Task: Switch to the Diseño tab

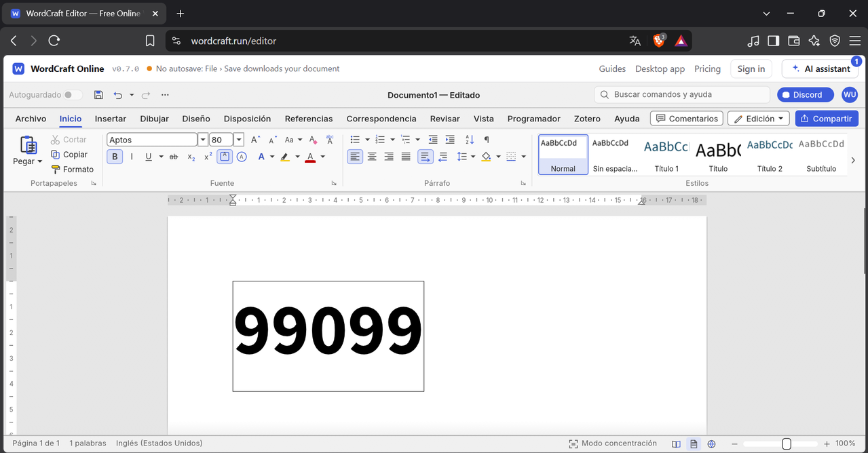Action: 196,119
